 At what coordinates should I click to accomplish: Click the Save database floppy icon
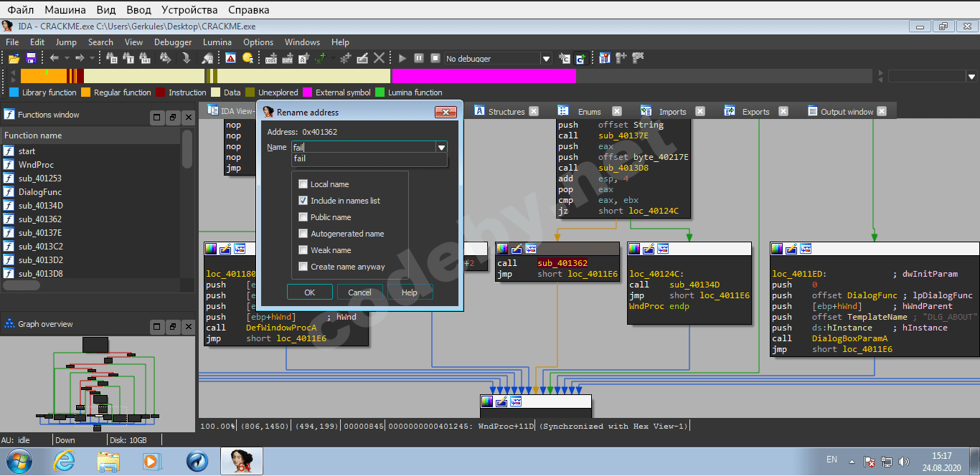[x=31, y=58]
